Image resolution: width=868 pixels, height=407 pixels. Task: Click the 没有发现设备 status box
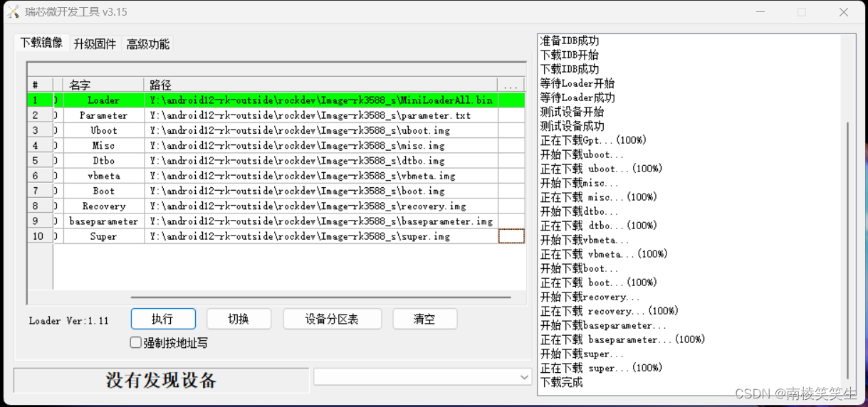click(x=162, y=380)
